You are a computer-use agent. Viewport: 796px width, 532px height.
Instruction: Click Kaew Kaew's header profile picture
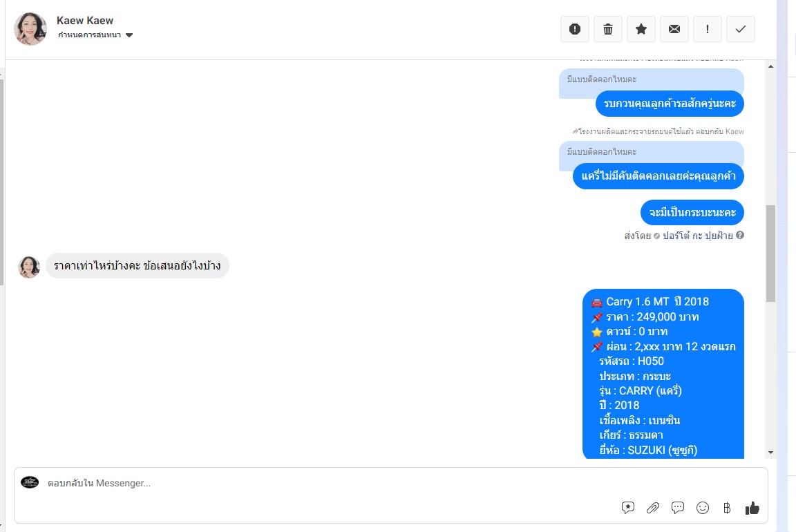pos(30,29)
